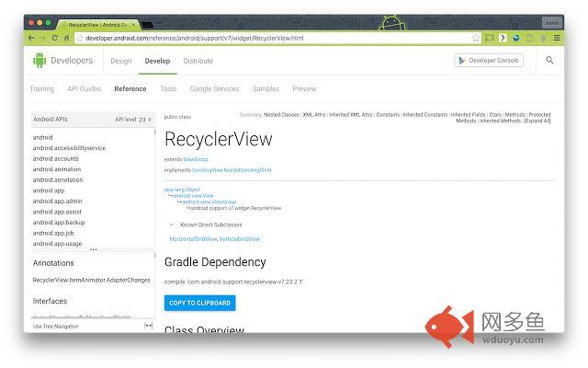Open site search with the magnifier icon

(549, 60)
